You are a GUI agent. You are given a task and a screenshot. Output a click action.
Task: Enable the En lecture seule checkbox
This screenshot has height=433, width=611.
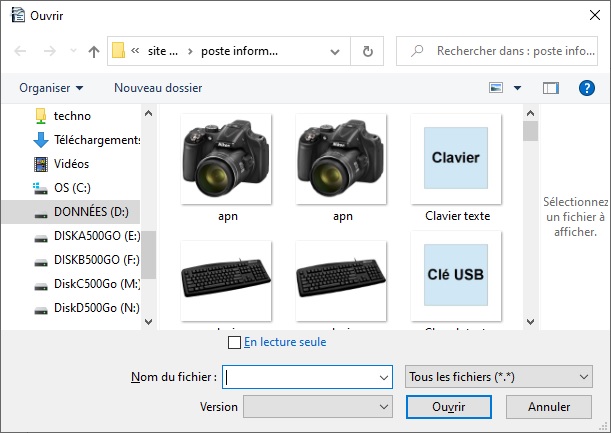[235, 342]
